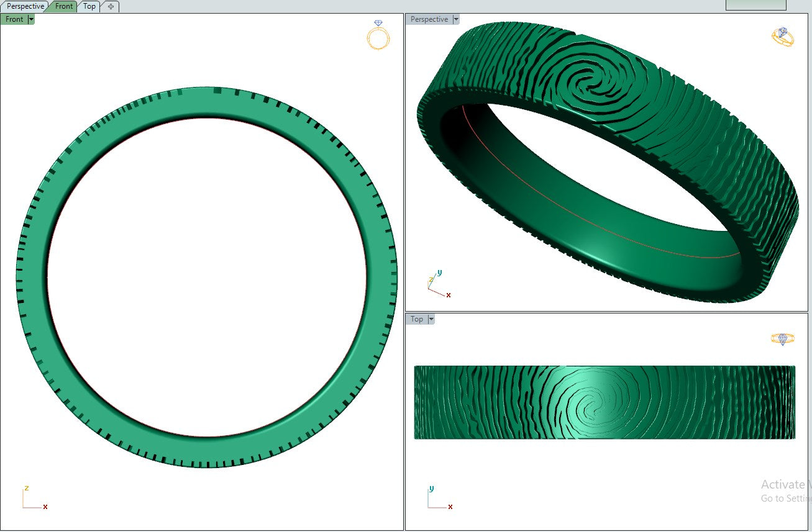Click the ring orientation icon in Front viewport
The height and width of the screenshot is (532, 812).
tap(378, 35)
